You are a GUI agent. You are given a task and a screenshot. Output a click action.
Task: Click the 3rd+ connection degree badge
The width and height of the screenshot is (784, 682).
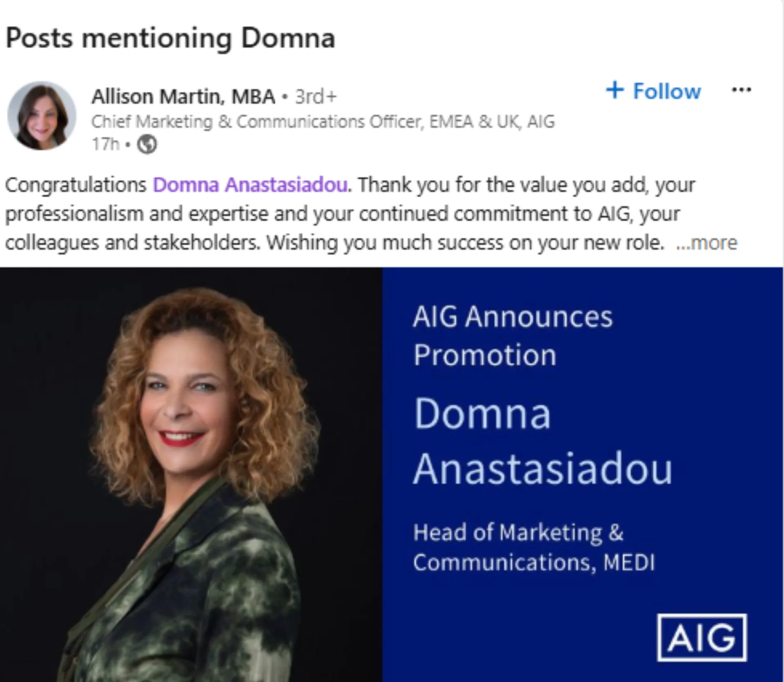[316, 97]
